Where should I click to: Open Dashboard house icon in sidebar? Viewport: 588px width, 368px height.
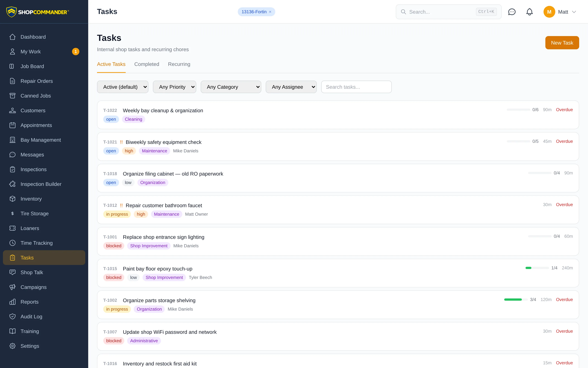click(12, 37)
